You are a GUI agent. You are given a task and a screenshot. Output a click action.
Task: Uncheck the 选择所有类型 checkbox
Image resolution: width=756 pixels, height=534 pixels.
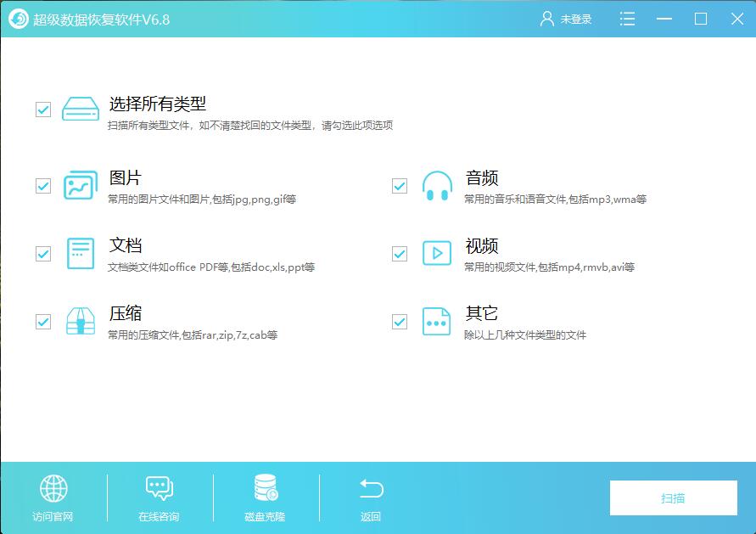[43, 110]
